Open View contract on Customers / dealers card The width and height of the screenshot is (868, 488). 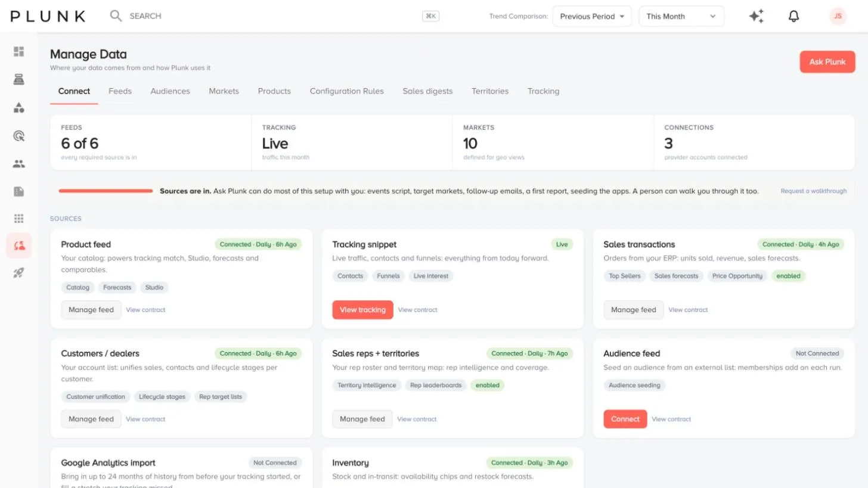point(145,419)
